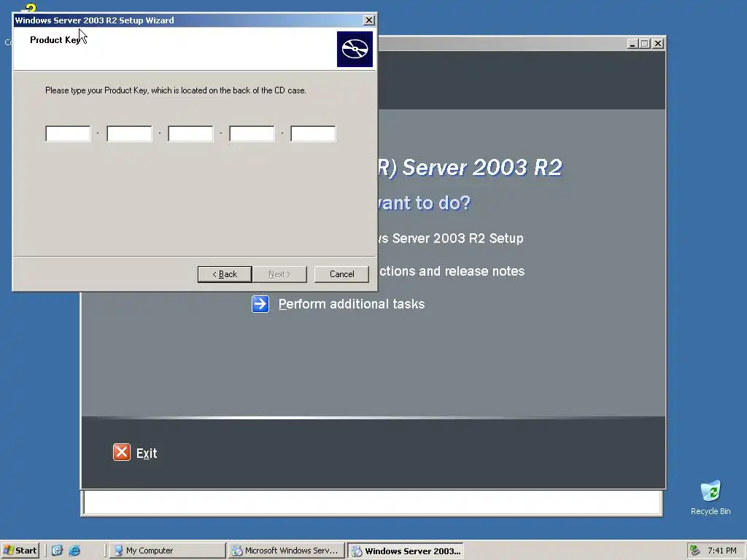The height and width of the screenshot is (560, 747).
Task: Close the autorun window behind the wizard
Action: pyautogui.click(x=658, y=43)
